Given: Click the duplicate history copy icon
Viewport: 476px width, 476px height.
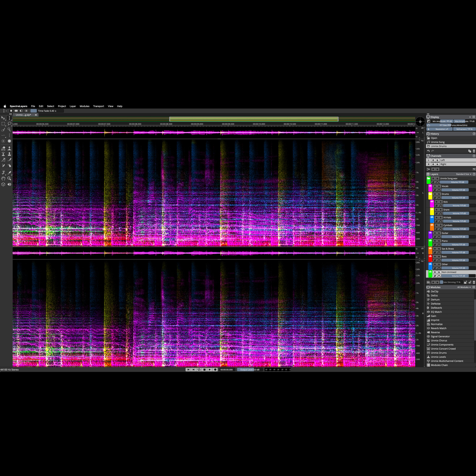Looking at the screenshot, I should [x=470, y=151].
